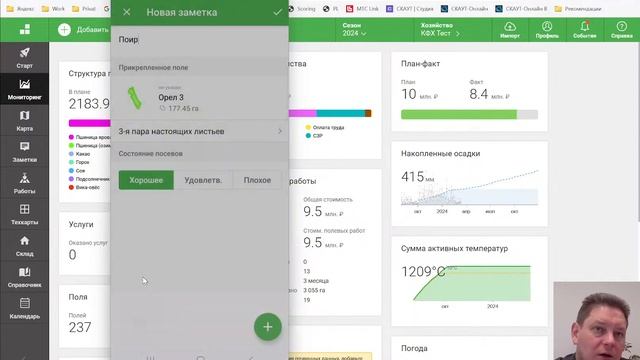This screenshot has width=640, height=360.
Task: Click the План-факт progress bar
Action: point(469,115)
